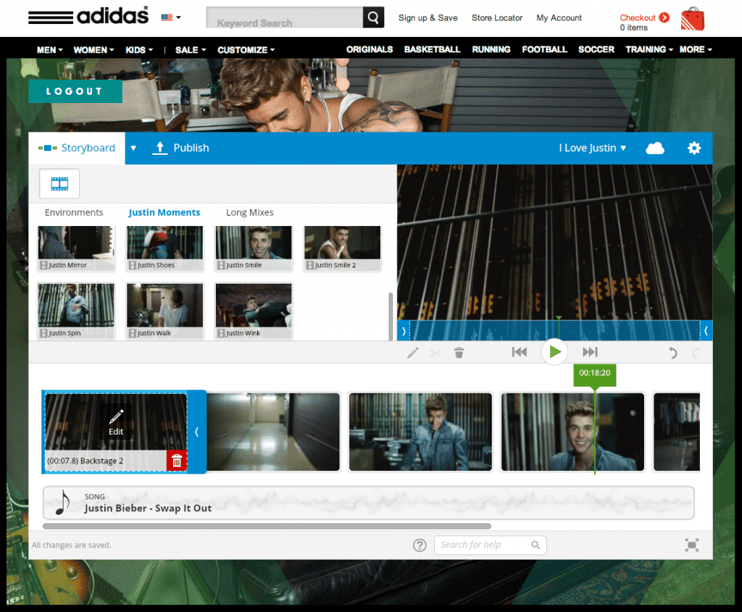Screen dimensions: 742x612
Task: Open the I Love Justin project dropdown
Action: click(x=592, y=148)
